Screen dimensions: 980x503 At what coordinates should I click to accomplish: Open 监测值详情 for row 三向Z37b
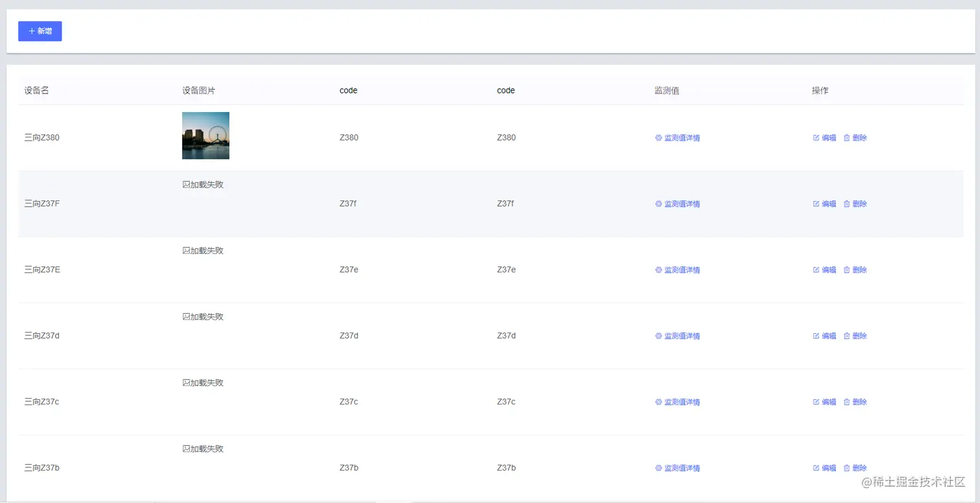tap(677, 469)
